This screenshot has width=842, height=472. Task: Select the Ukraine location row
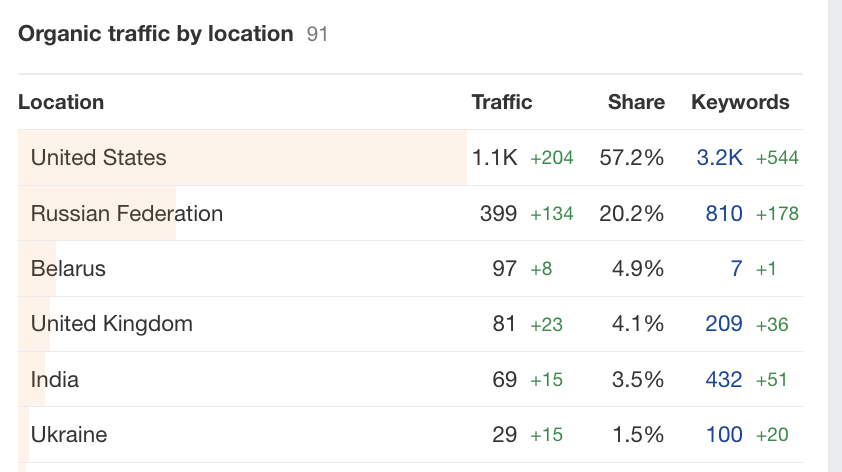point(410,434)
